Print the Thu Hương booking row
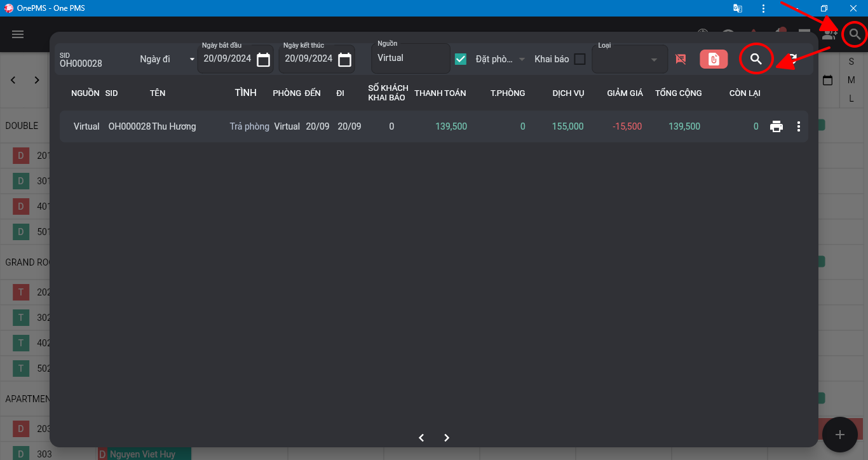This screenshot has height=460, width=868. tap(776, 126)
